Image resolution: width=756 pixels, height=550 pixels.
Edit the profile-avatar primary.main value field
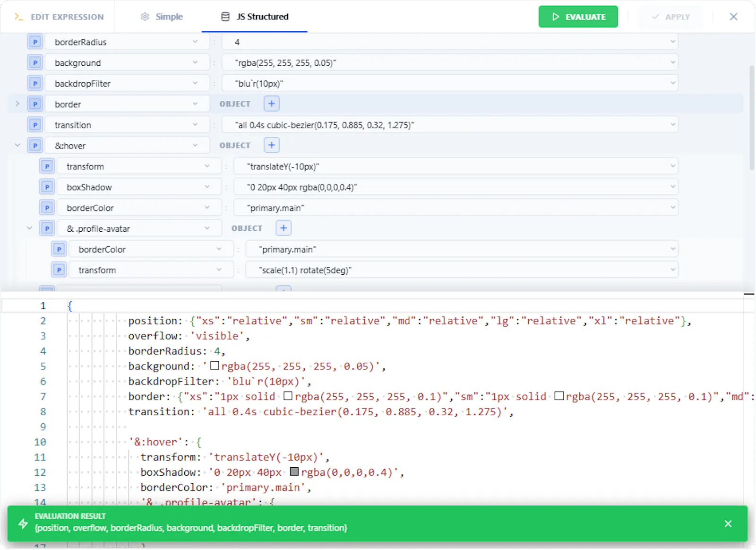pos(462,249)
